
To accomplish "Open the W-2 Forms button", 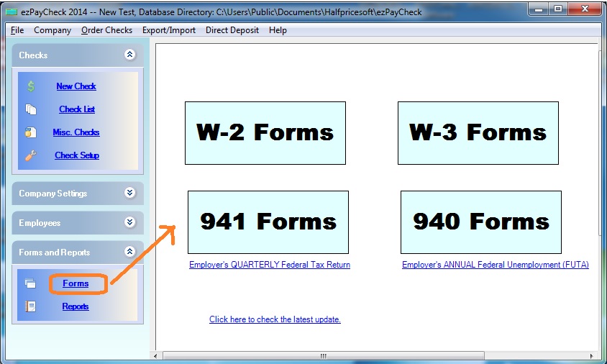I will [x=265, y=133].
